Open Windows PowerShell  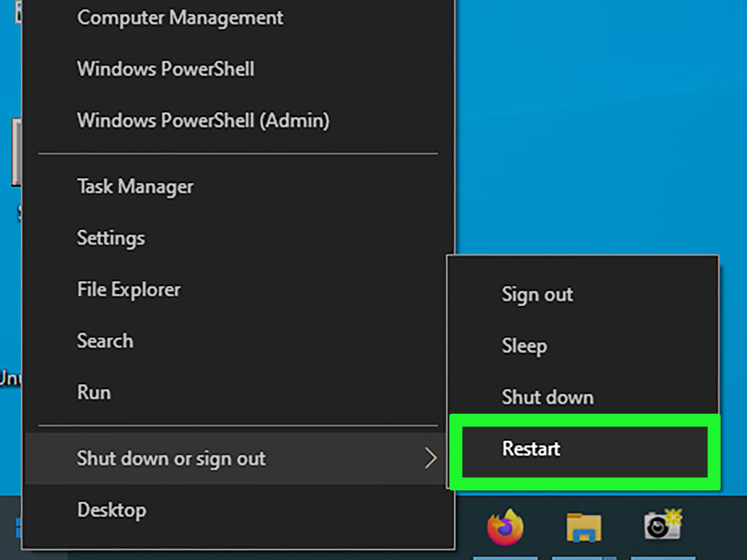click(x=165, y=69)
